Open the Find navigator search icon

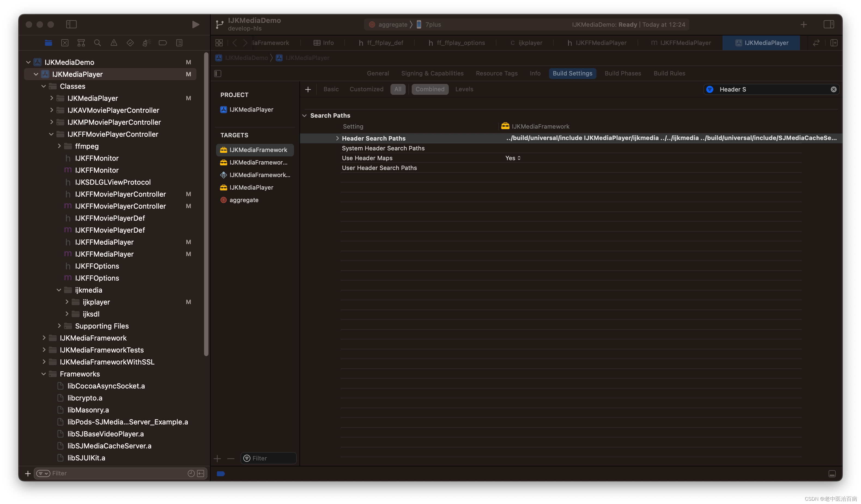[97, 43]
